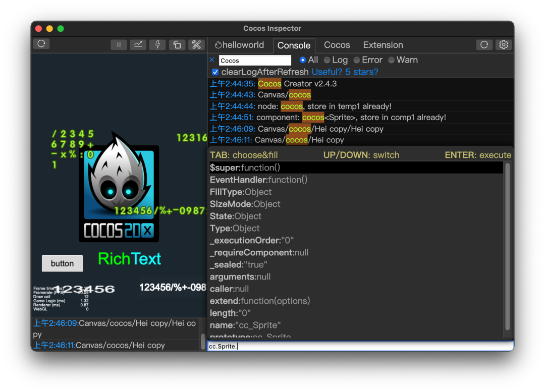The height and width of the screenshot is (392, 545).
Task: Click the 2:44:43 Canvas/cocos log line
Action: [361, 95]
